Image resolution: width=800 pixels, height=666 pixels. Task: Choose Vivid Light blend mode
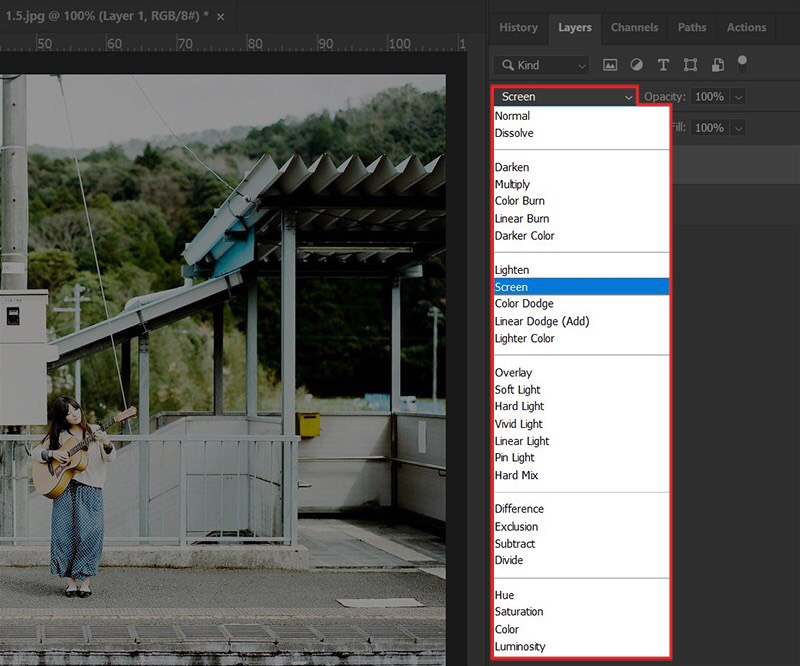tap(582, 424)
